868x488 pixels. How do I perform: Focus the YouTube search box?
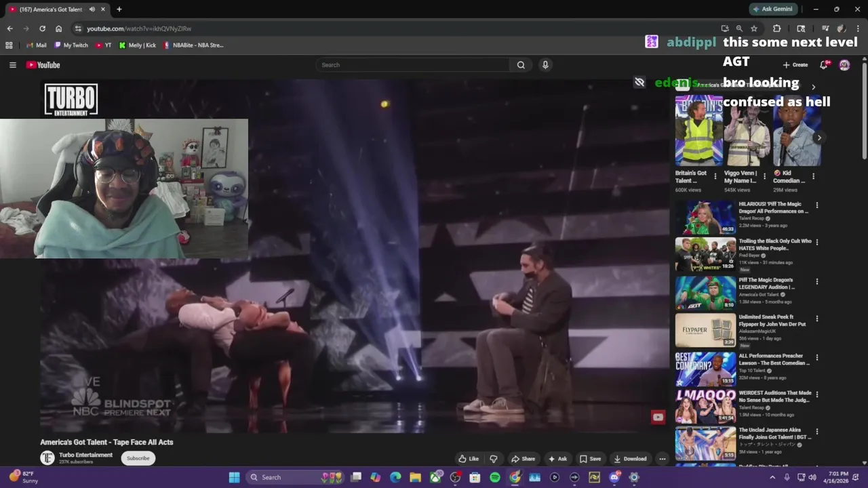click(x=414, y=65)
